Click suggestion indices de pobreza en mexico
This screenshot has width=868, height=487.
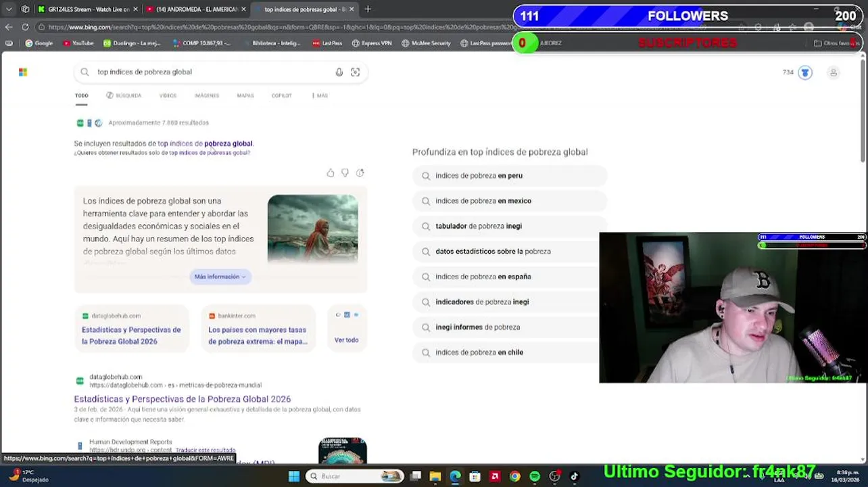510,201
